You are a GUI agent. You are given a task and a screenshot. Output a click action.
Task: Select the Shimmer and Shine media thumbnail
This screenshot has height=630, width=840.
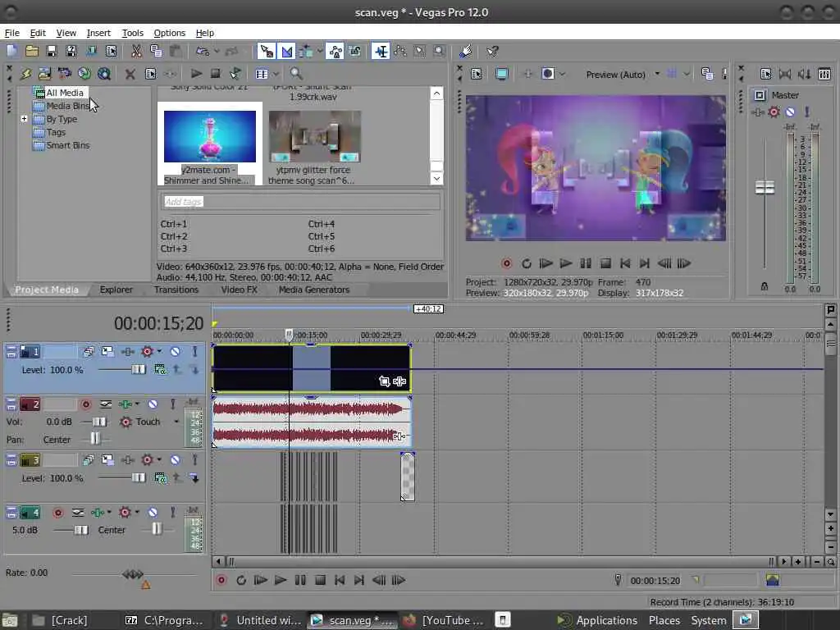209,137
